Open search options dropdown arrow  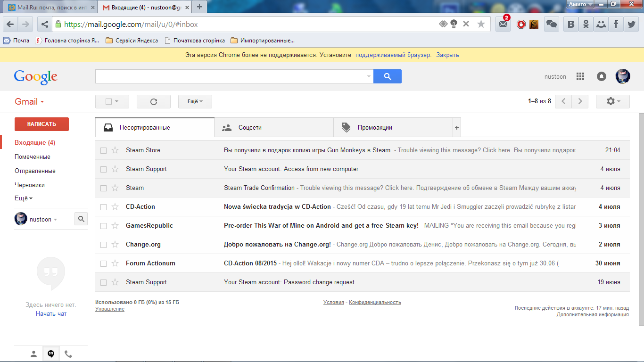pos(369,76)
